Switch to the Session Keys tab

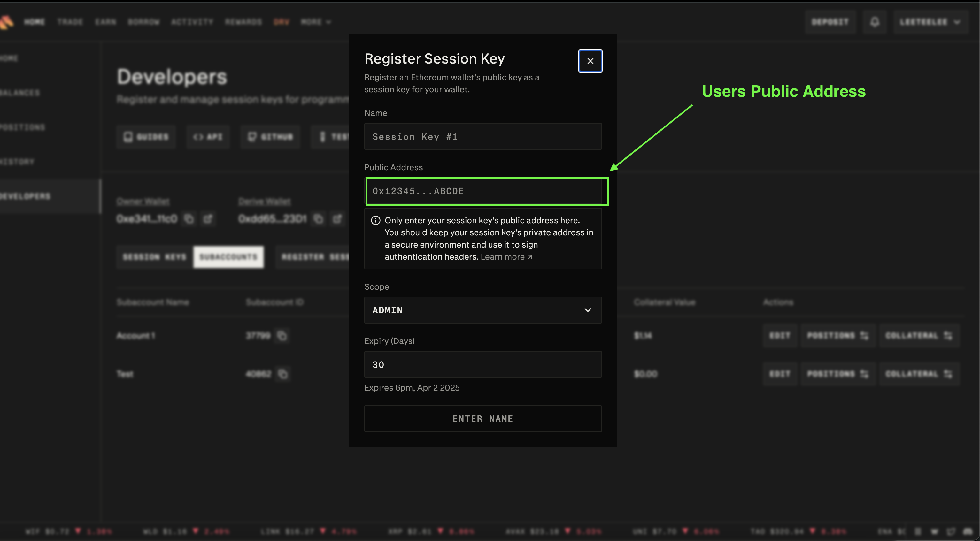(154, 257)
